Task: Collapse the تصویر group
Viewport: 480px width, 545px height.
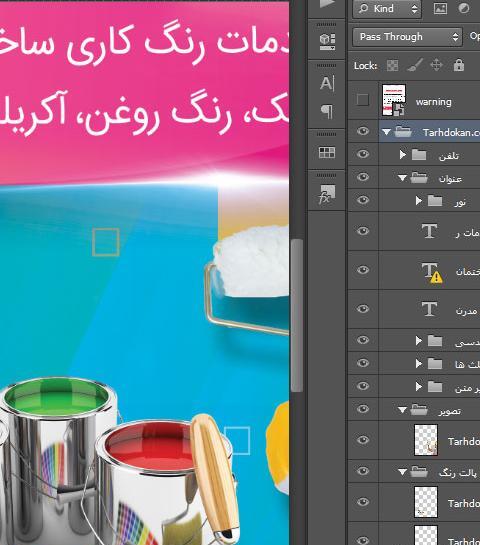Action: (402, 410)
